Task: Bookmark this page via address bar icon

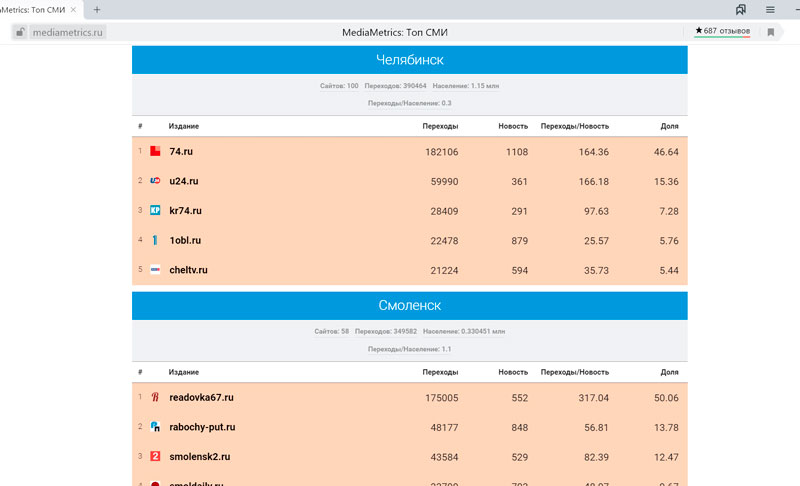Action: [771, 32]
